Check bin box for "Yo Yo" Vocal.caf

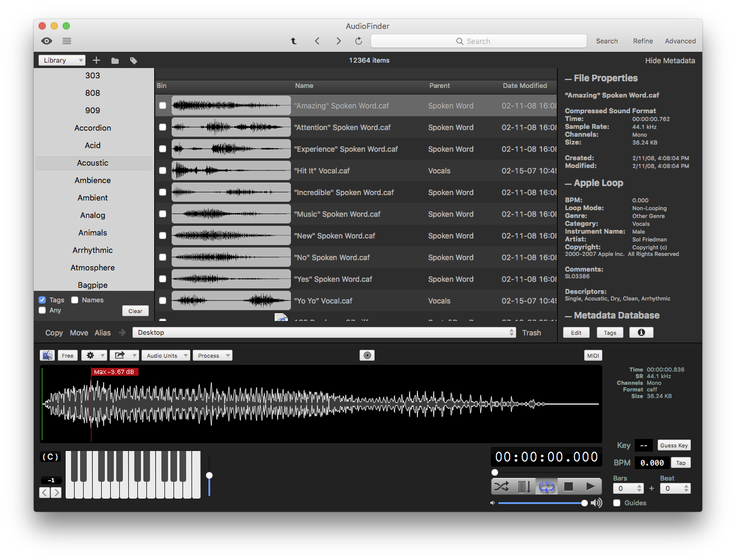coord(163,300)
